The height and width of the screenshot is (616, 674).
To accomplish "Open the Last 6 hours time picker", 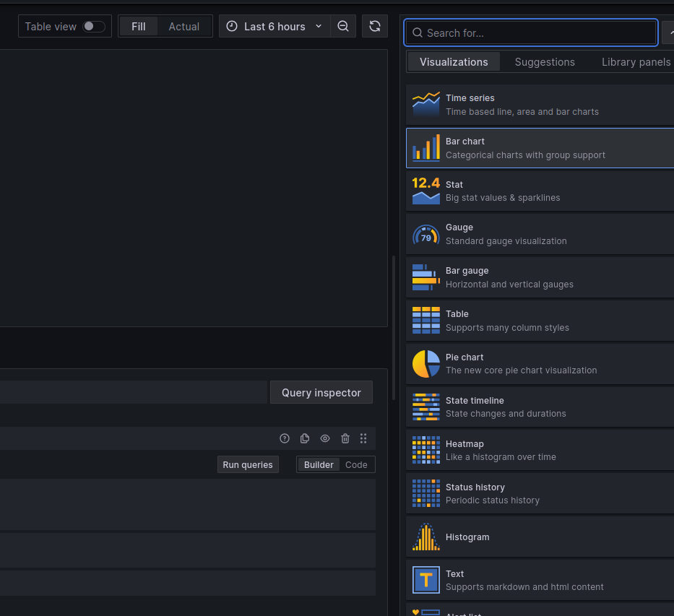I will pos(274,26).
